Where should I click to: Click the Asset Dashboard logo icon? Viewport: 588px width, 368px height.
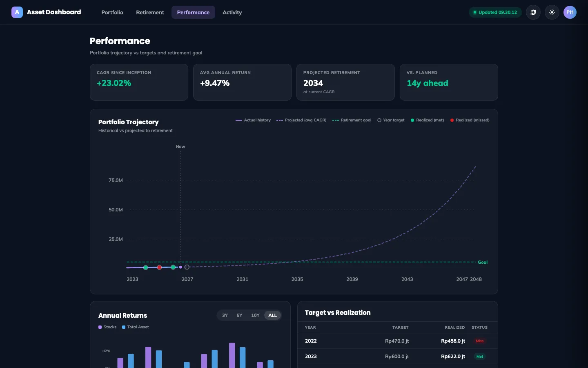coord(17,12)
